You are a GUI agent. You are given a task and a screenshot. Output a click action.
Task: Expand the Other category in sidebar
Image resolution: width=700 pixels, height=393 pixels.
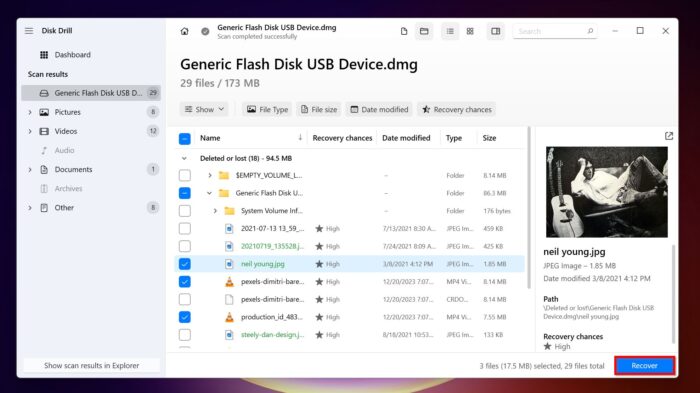[30, 208]
